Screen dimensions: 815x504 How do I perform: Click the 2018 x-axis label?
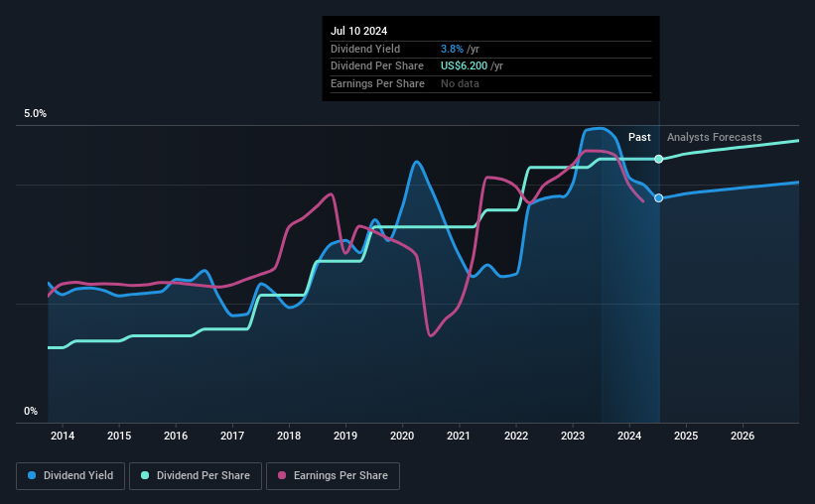[289, 436]
